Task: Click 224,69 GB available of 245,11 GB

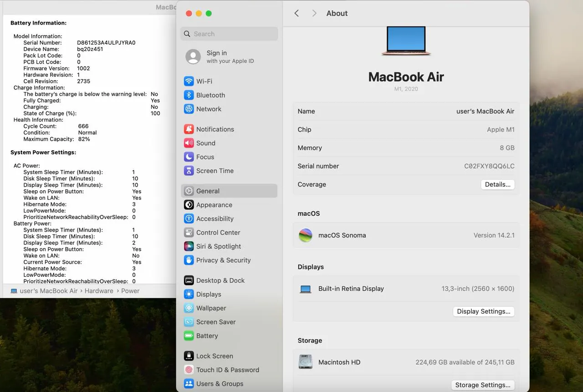Action: pyautogui.click(x=465, y=362)
